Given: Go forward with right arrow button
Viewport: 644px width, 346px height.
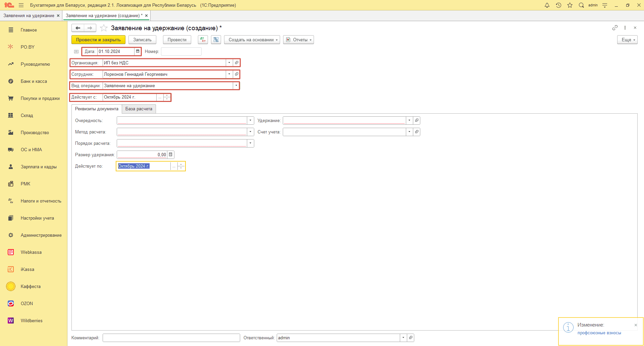Looking at the screenshot, I should pyautogui.click(x=90, y=28).
